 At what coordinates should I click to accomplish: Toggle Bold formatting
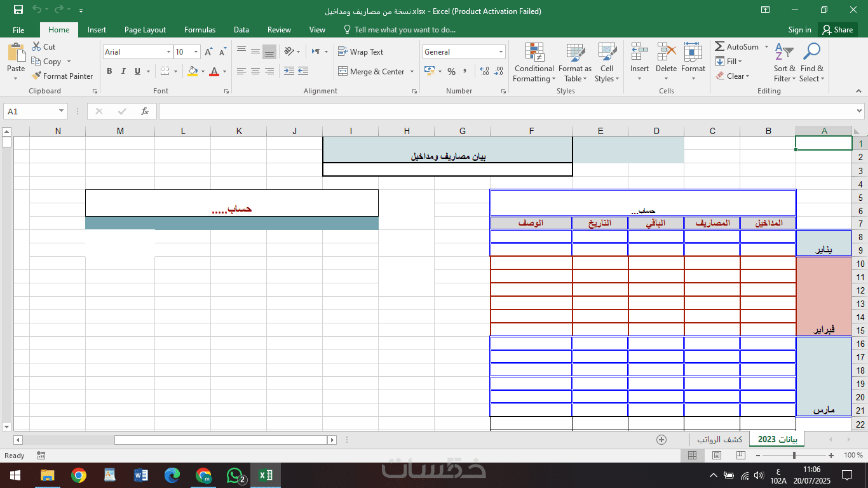point(109,71)
